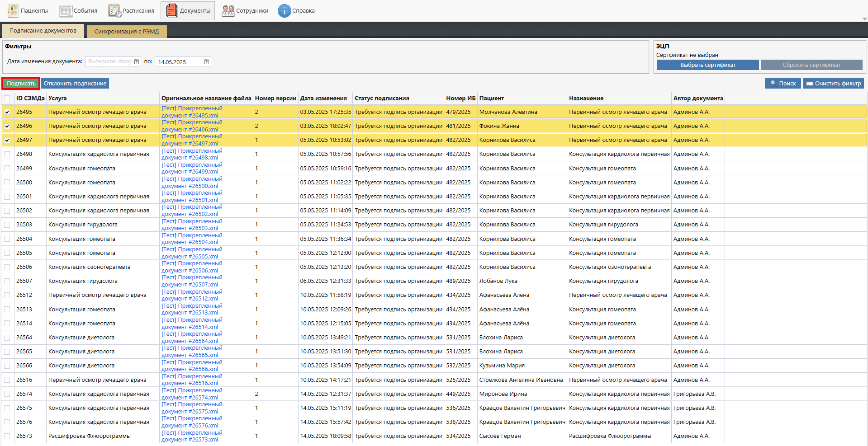Open calendar picker for start date
This screenshot has height=446, width=868.
coord(137,61)
